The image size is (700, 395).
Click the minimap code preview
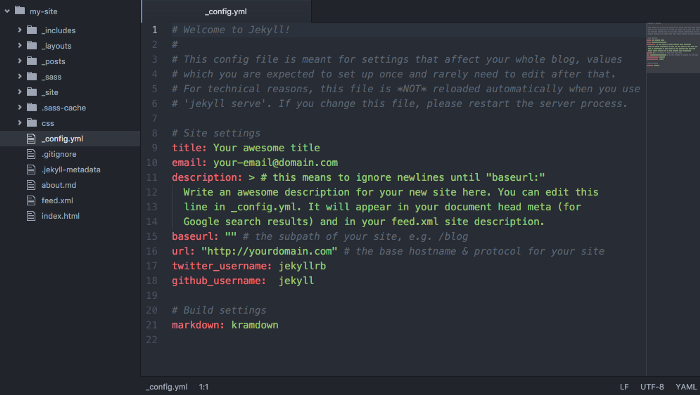click(x=673, y=48)
